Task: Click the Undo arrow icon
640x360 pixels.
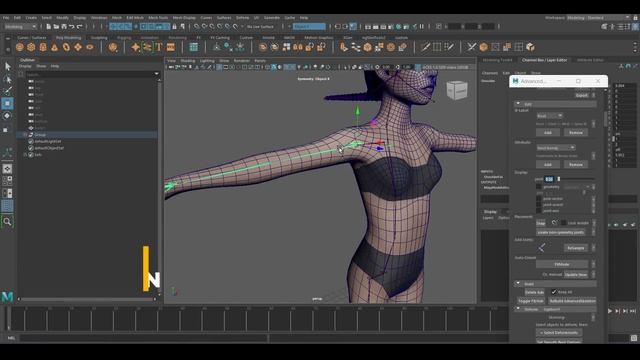Action: pos(72,27)
